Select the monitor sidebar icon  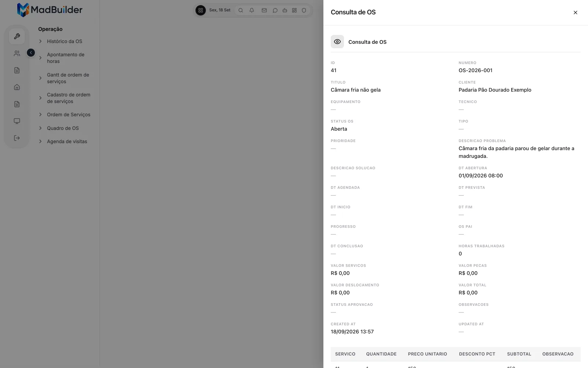click(x=17, y=121)
